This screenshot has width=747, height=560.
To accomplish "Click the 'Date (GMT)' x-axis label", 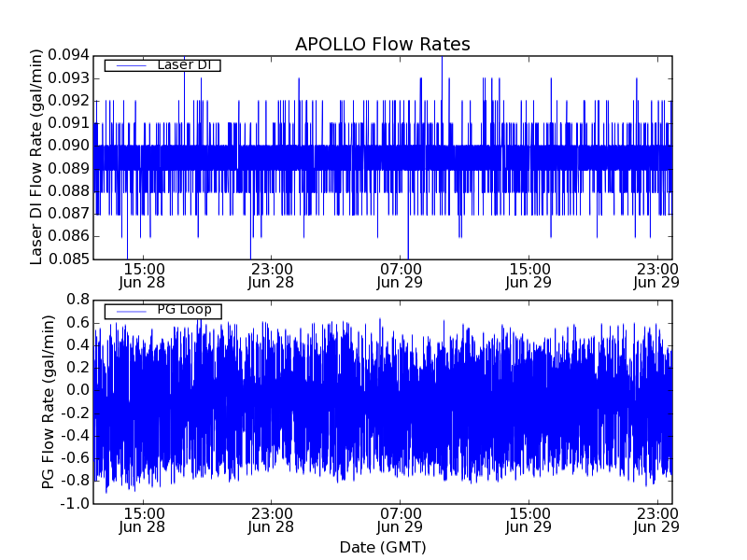I will (x=382, y=547).
